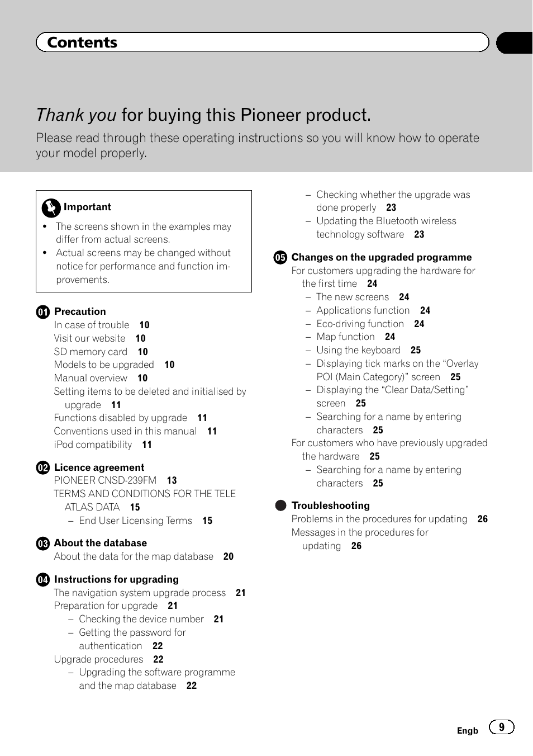This screenshot has height=756, width=533.
Task: Click the Important pin icon
Action: tap(51, 207)
